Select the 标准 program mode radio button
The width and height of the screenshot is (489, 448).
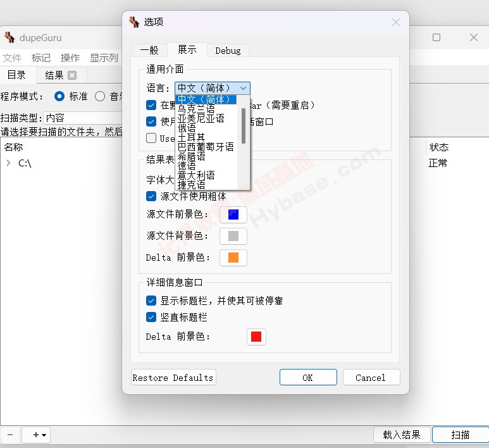pyautogui.click(x=59, y=96)
